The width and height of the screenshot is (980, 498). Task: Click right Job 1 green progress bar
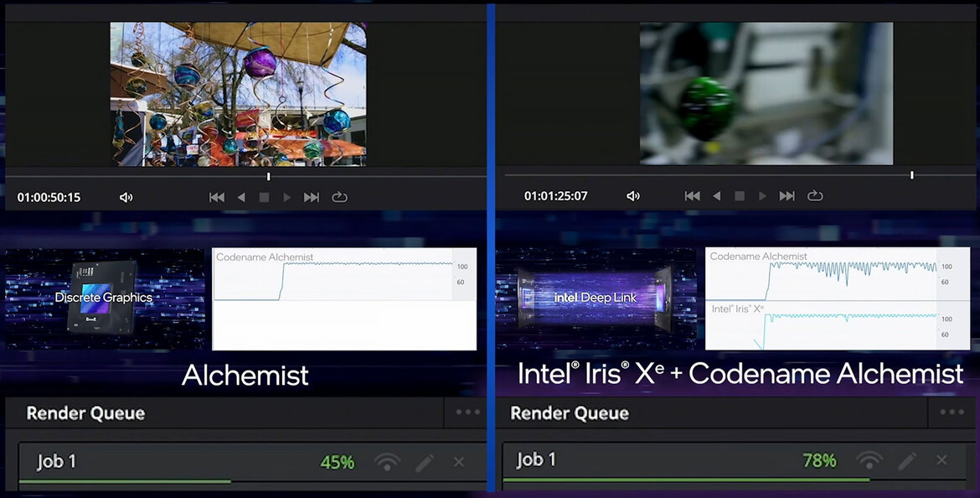[x=686, y=480]
